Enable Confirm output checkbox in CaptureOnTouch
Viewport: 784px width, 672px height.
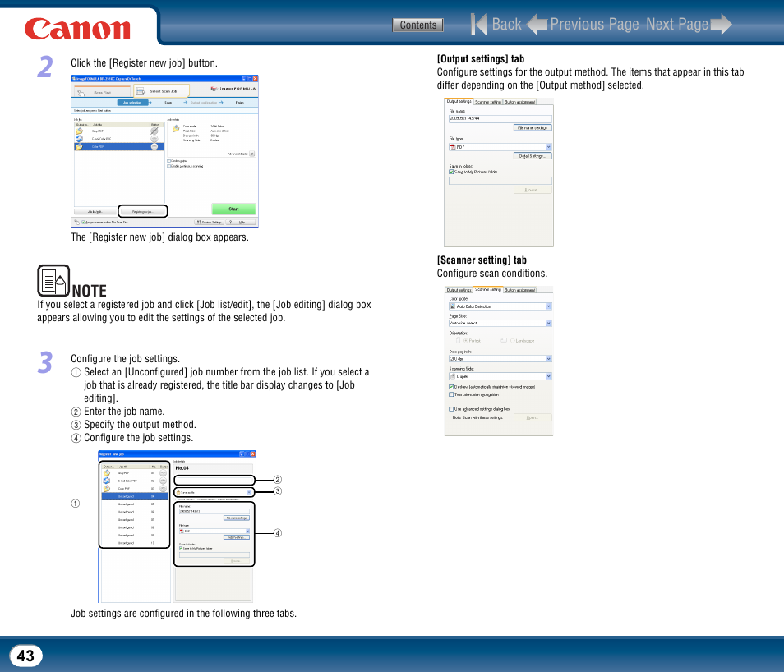169,161
